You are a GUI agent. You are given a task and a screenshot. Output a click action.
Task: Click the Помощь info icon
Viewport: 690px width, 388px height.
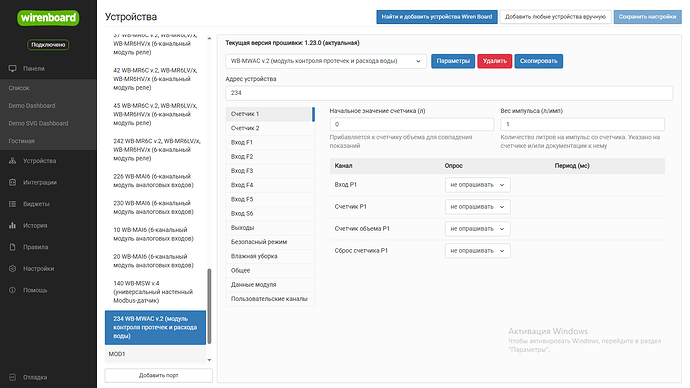pyautogui.click(x=12, y=290)
